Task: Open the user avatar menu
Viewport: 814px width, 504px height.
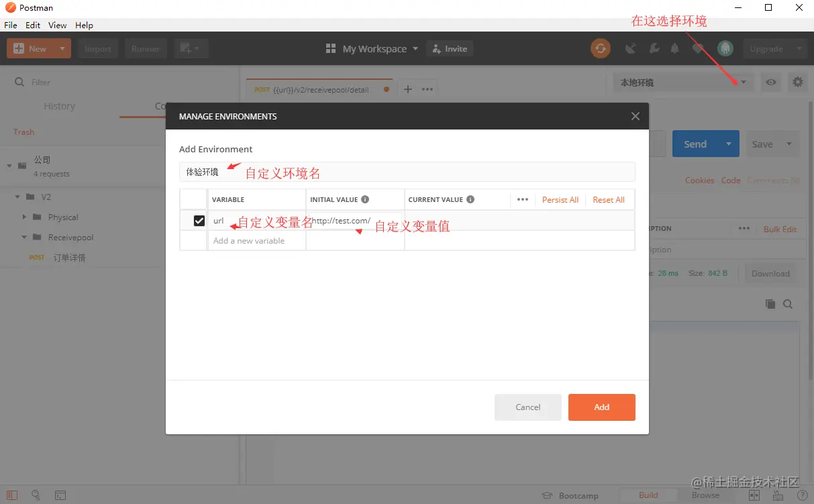Action: (725, 48)
